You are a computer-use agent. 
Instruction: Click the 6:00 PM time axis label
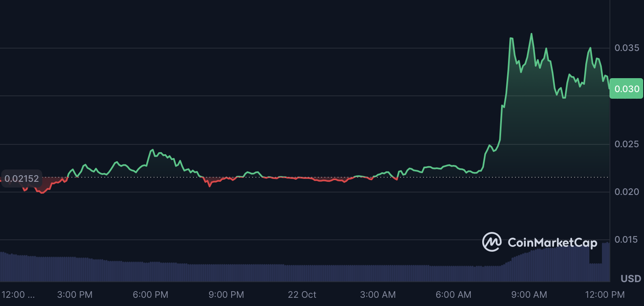pyautogui.click(x=150, y=294)
